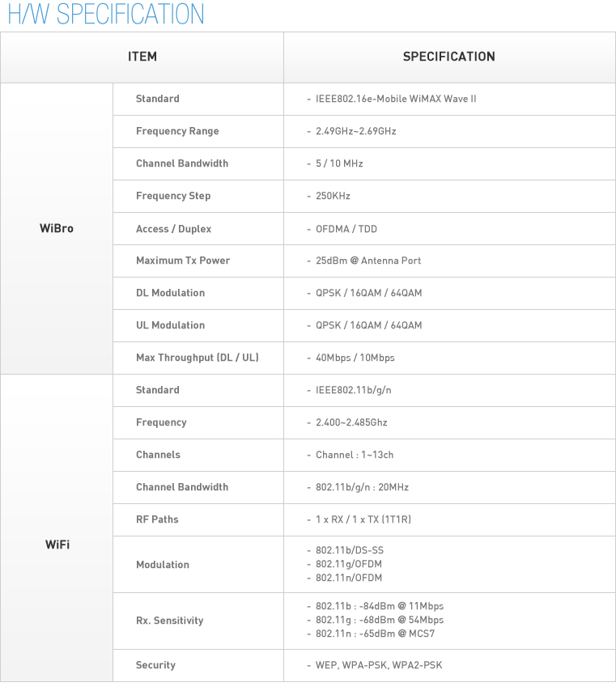Screen dimensions: 616x691
Task: Click the UL Modulation label
Action: [x=170, y=325]
